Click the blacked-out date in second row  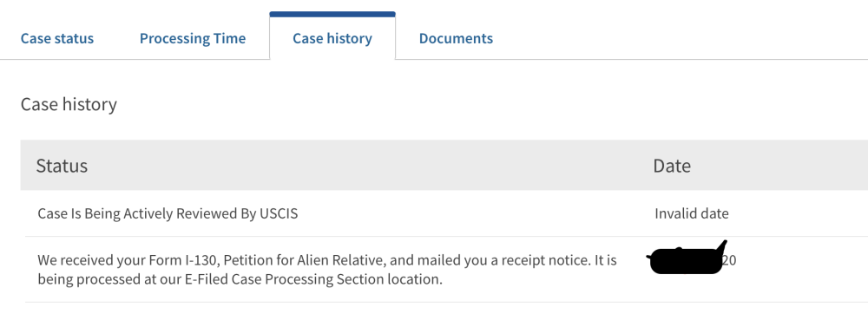pyautogui.click(x=687, y=258)
